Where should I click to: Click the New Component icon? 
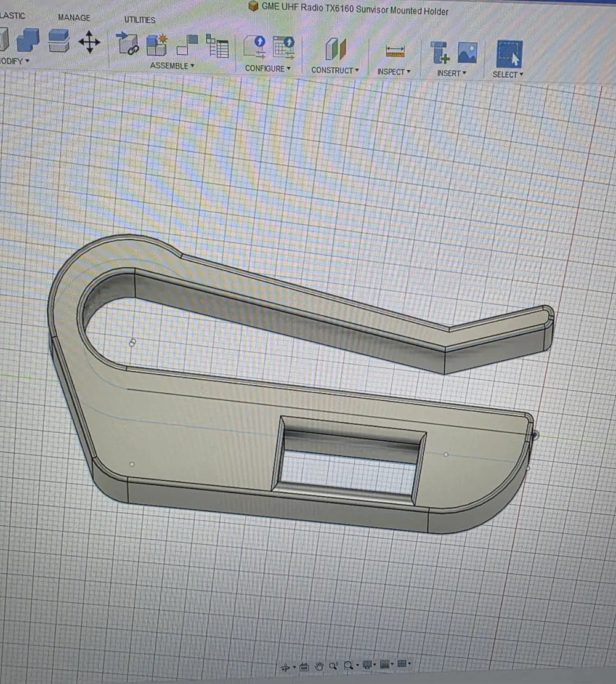[x=157, y=44]
